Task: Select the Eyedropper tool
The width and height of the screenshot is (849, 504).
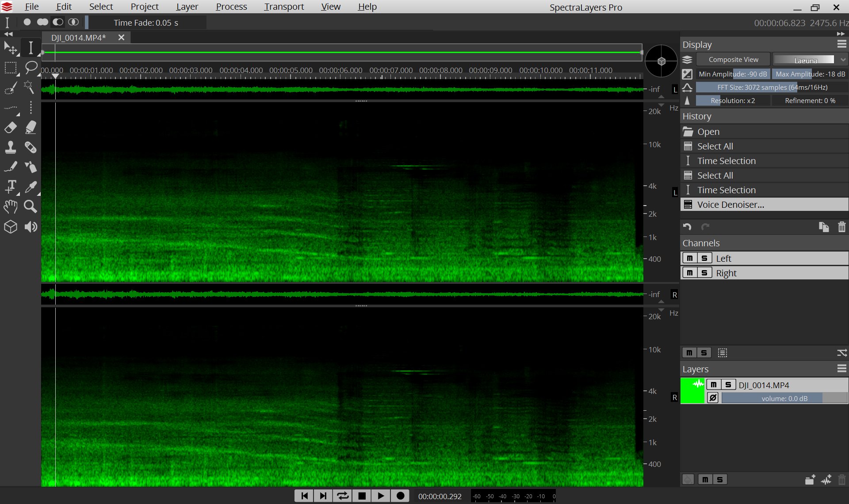Action: tap(31, 187)
